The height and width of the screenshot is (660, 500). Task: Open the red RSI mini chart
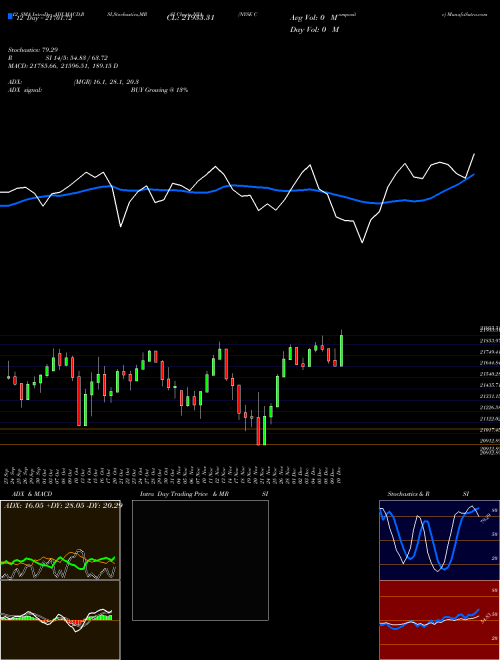[x=439, y=620]
